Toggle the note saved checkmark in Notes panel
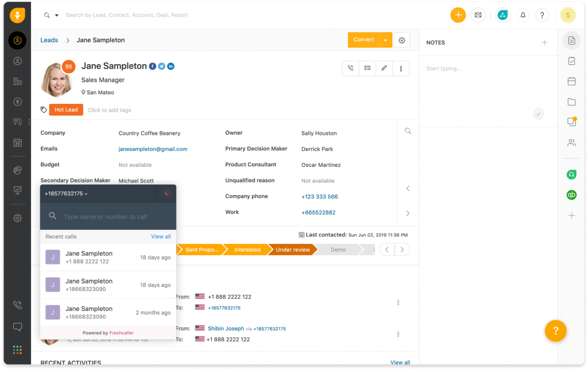The width and height of the screenshot is (588, 370). [538, 114]
